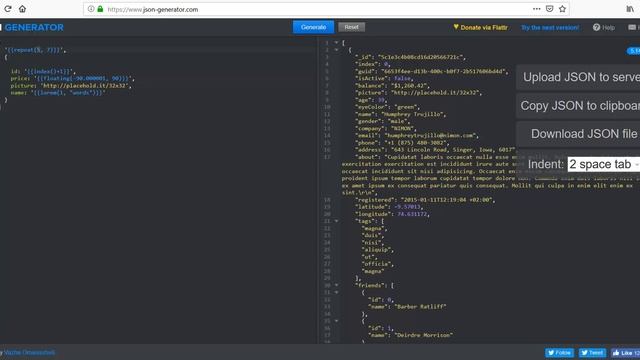Click the "isActive": false line
This screenshot has width=640, height=360.
(384, 78)
